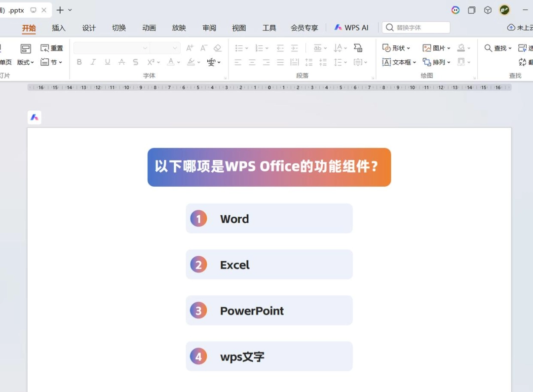The width and height of the screenshot is (533, 392).
Task: Open the 会员专享 member tab
Action: click(x=304, y=28)
